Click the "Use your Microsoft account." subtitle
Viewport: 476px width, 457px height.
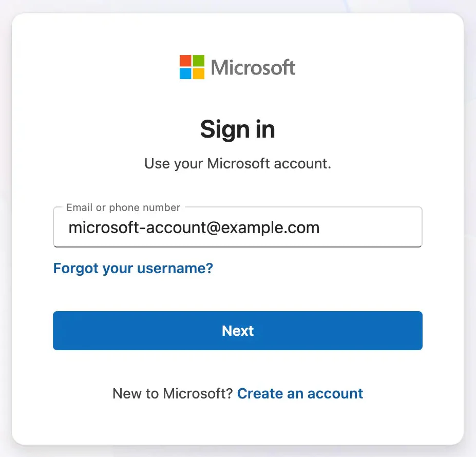[x=238, y=164]
